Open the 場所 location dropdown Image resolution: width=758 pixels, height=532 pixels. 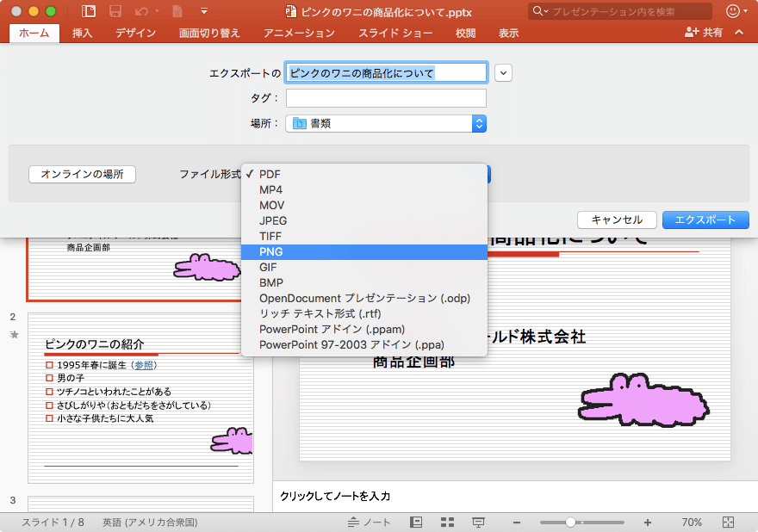[x=386, y=124]
